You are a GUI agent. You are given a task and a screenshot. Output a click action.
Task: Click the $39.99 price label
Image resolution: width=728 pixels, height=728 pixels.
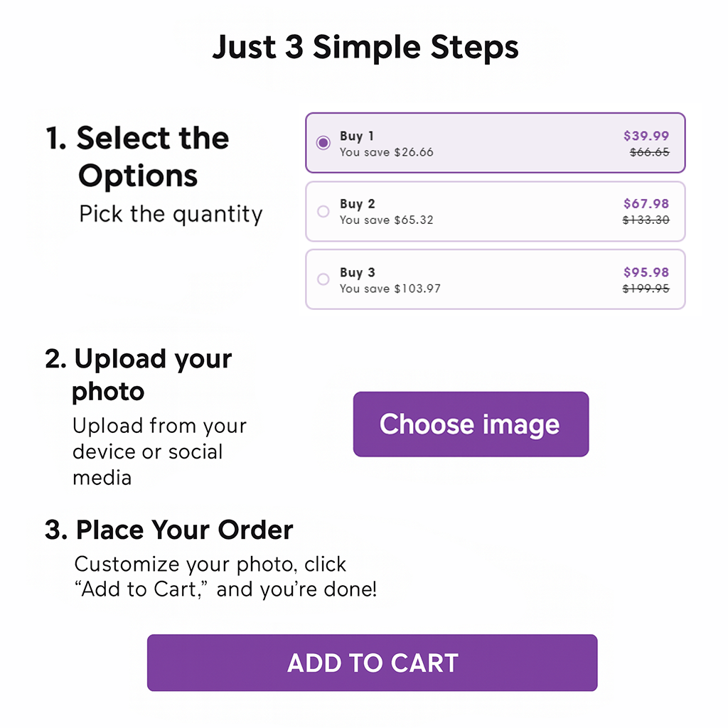[x=646, y=136]
